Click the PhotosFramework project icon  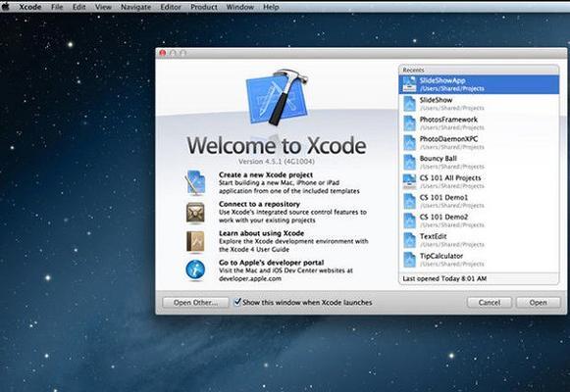pos(409,123)
